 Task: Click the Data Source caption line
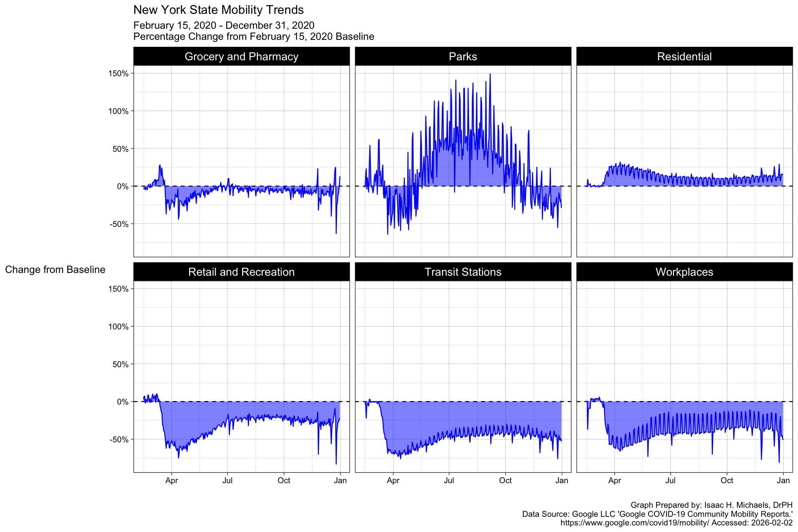pos(657,514)
